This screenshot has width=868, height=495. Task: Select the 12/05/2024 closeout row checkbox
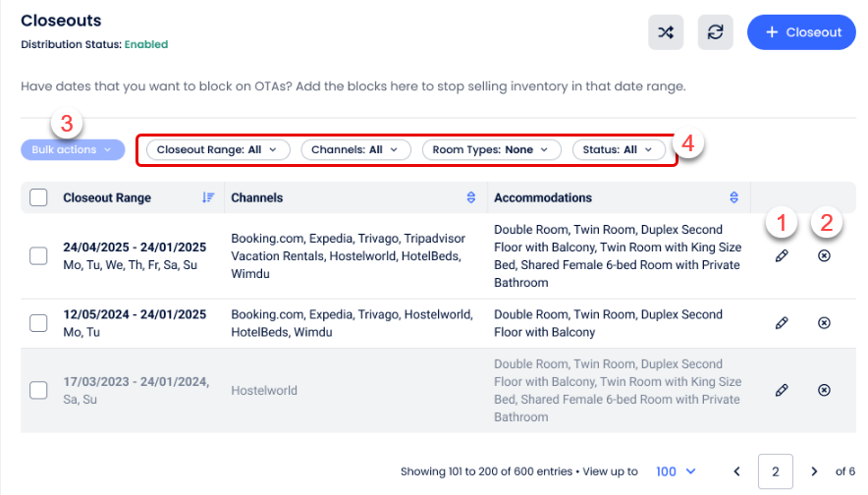[39, 323]
